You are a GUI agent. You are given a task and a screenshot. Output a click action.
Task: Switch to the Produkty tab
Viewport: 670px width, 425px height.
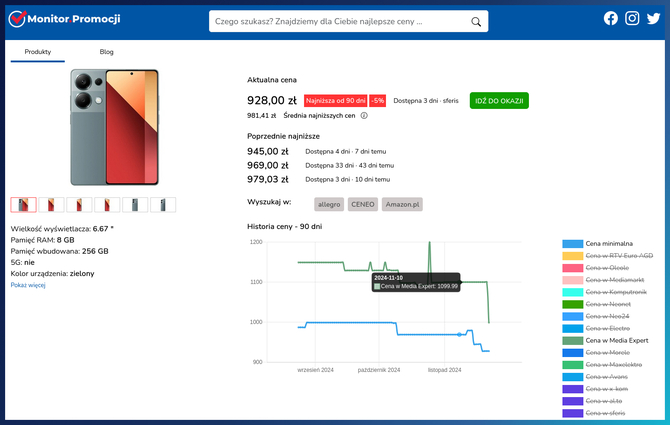tap(38, 52)
